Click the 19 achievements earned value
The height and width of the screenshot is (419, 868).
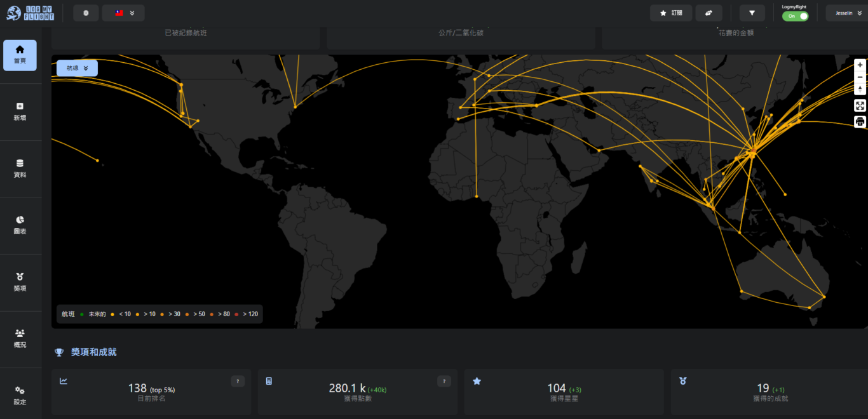click(x=763, y=388)
